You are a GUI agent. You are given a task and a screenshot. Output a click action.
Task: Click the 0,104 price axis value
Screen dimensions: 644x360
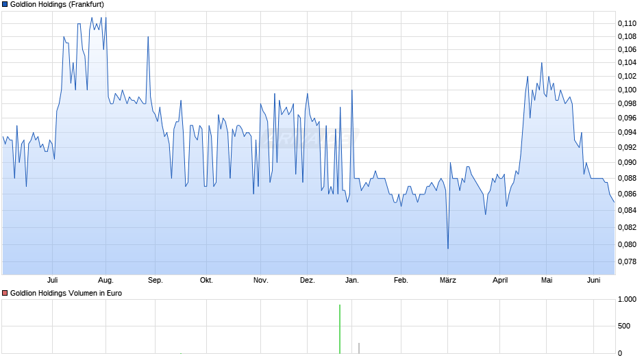tap(627, 63)
